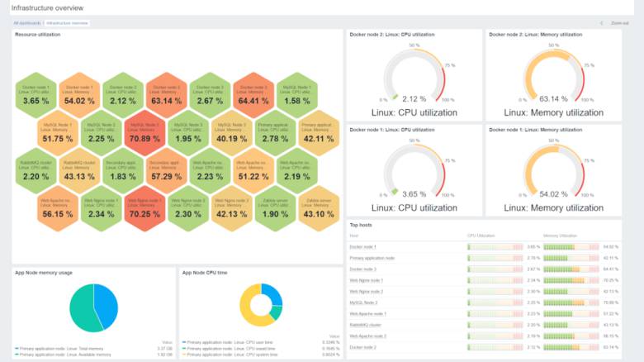This screenshot has width=644, height=362.
Task: Click the 63.14 % Docker node 2 hexagon
Action: pyautogui.click(x=166, y=97)
